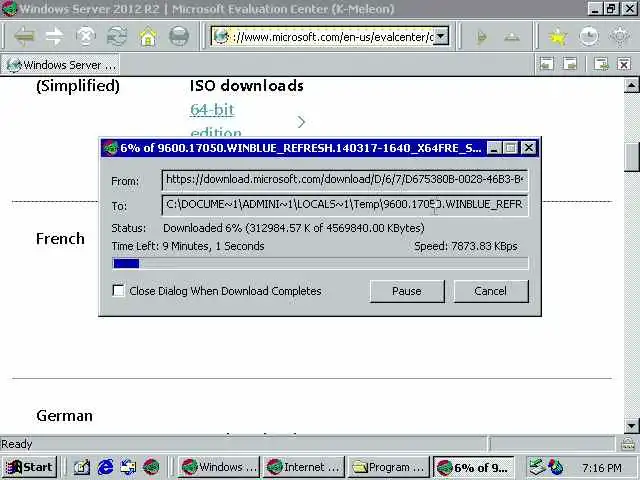This screenshot has height=480, width=640.
Task: Launch Internet Explorer from quick launch
Action: pos(105,467)
